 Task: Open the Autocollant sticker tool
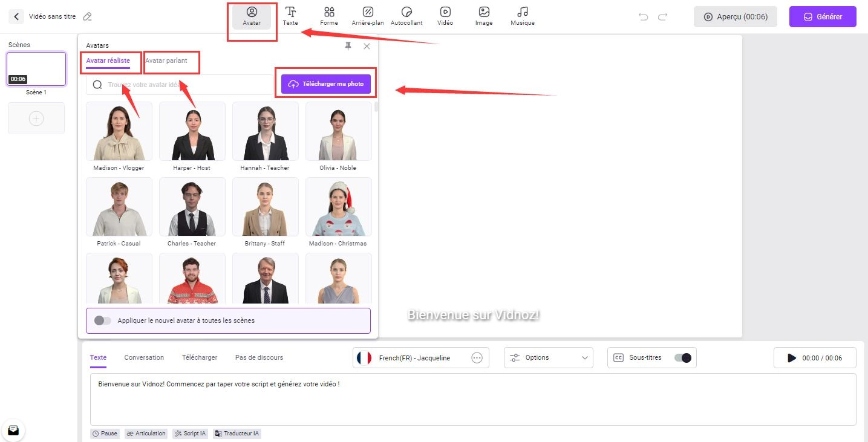click(406, 16)
